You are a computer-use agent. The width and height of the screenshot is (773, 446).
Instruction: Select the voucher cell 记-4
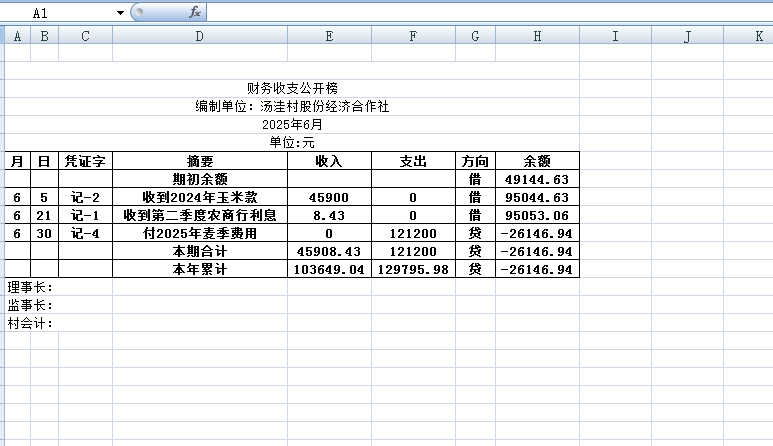tap(85, 233)
